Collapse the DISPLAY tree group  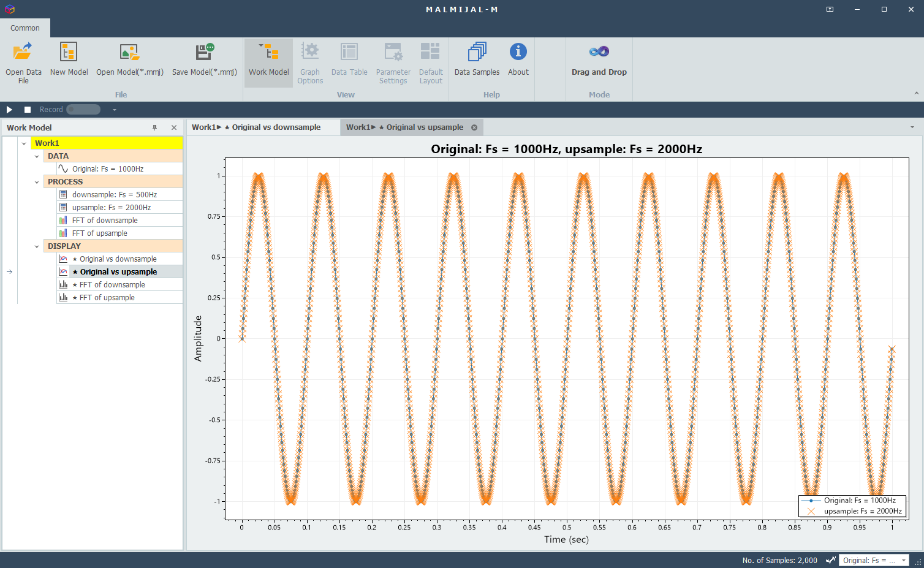click(x=37, y=246)
